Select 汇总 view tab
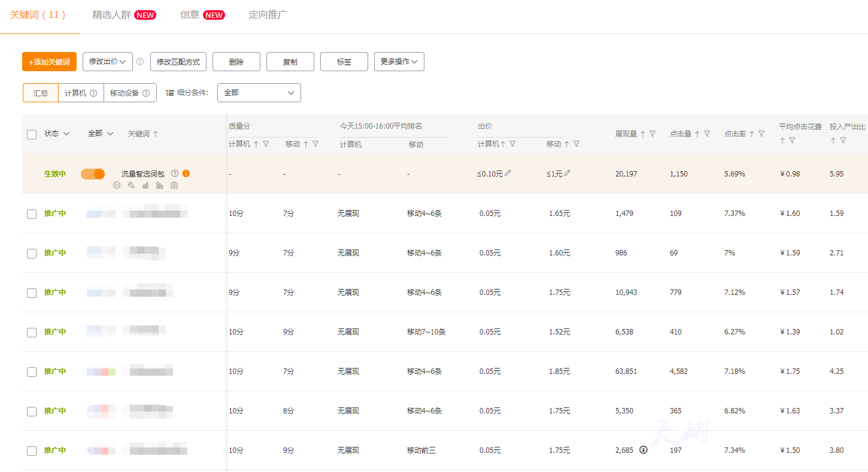This screenshot has height=472, width=868. 41,93
